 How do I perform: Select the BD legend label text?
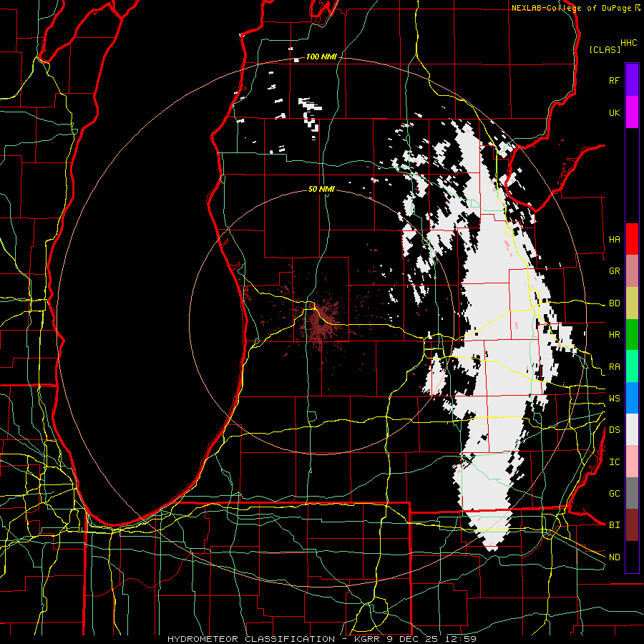pos(614,303)
